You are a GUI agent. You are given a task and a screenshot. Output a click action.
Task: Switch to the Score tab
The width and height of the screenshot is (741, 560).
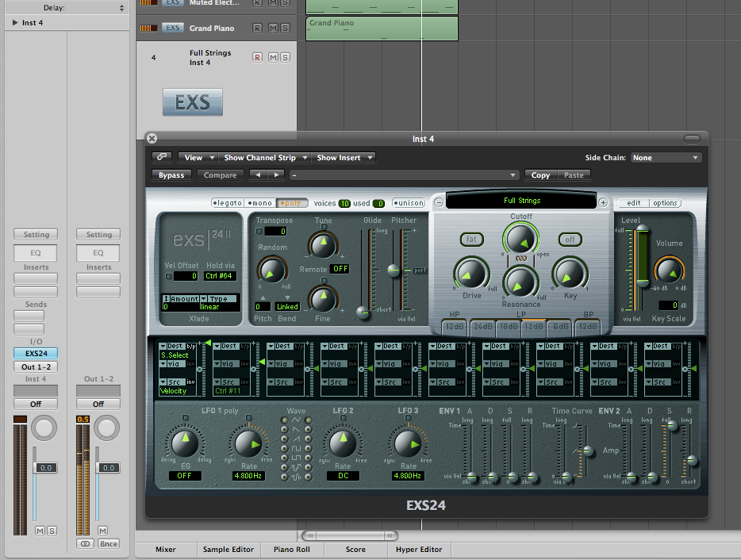pos(355,549)
